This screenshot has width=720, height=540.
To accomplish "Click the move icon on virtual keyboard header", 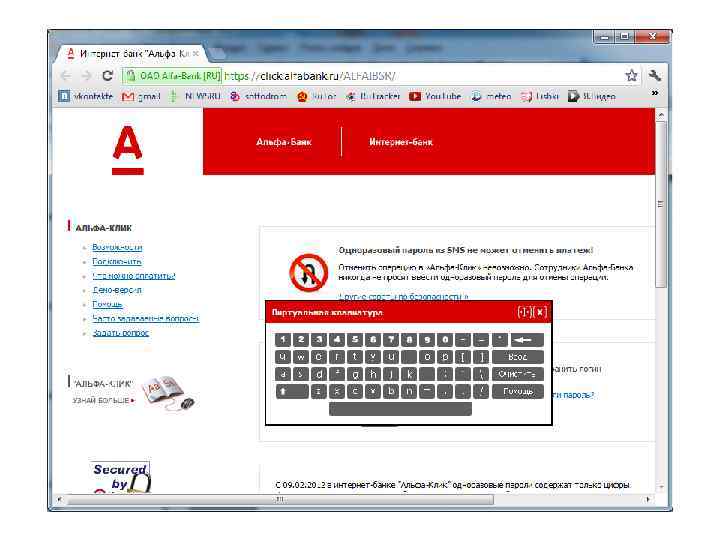I will click(x=525, y=312).
